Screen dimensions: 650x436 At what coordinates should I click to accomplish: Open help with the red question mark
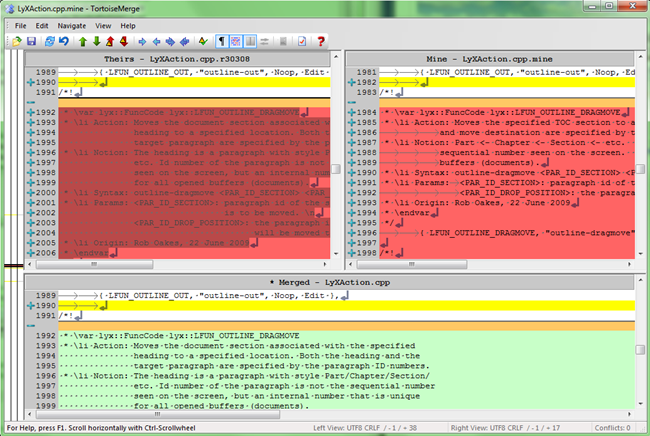pos(320,41)
